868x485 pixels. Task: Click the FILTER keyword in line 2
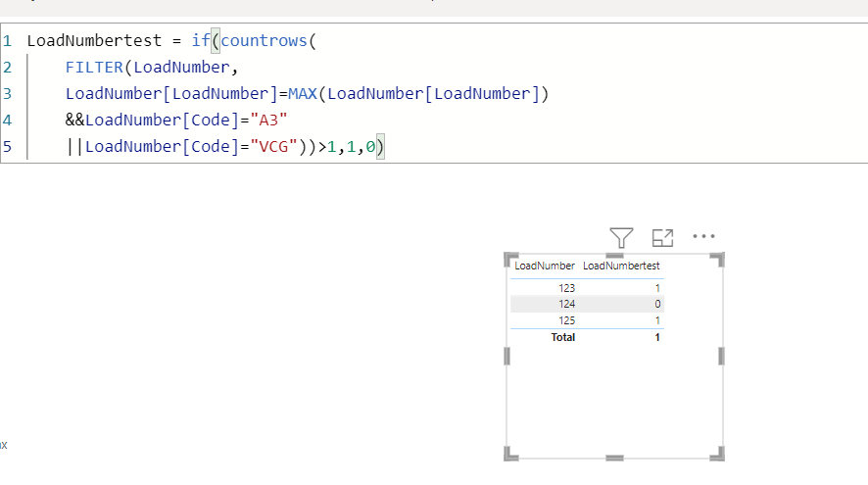94,67
